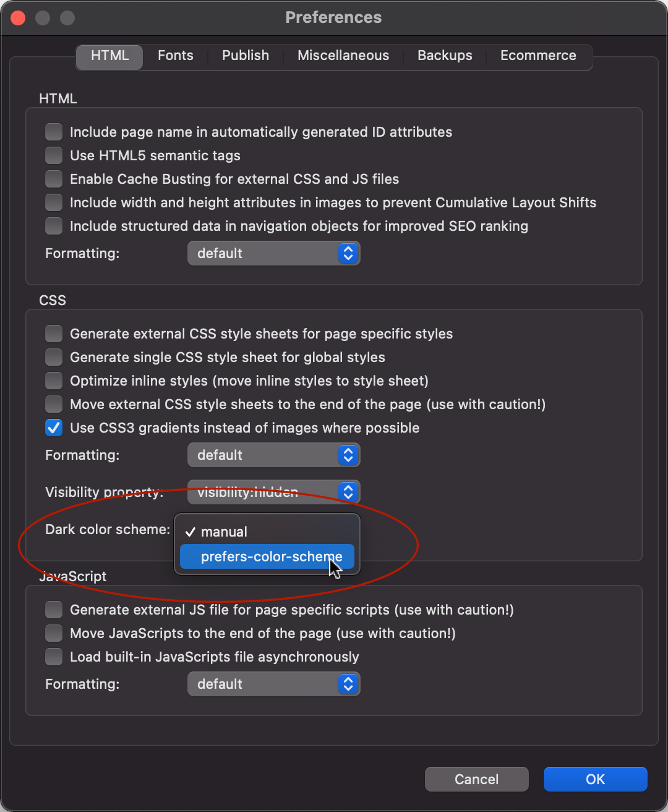Open the JavaScript Formatting dropdown

[273, 684]
